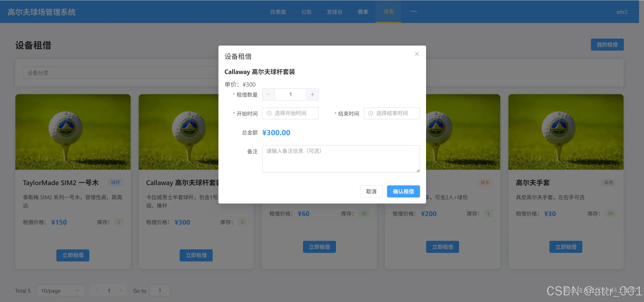Image resolution: width=644 pixels, height=302 pixels.
Task: Select the 设备 nav tab
Action: pos(389,12)
